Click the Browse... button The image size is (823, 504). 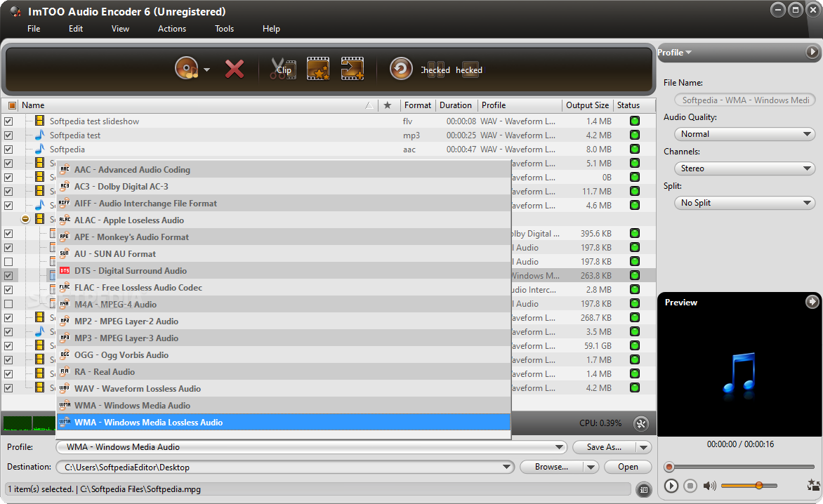point(551,467)
